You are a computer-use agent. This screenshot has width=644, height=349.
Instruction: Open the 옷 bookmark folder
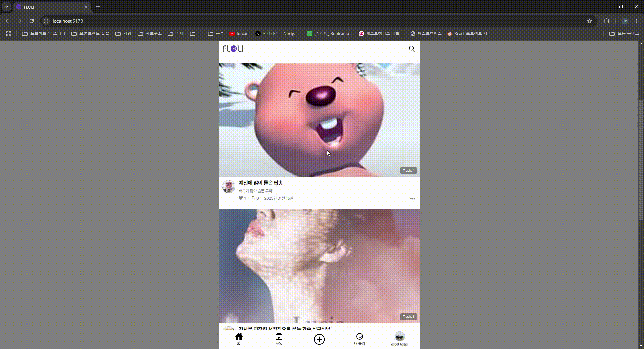point(196,34)
